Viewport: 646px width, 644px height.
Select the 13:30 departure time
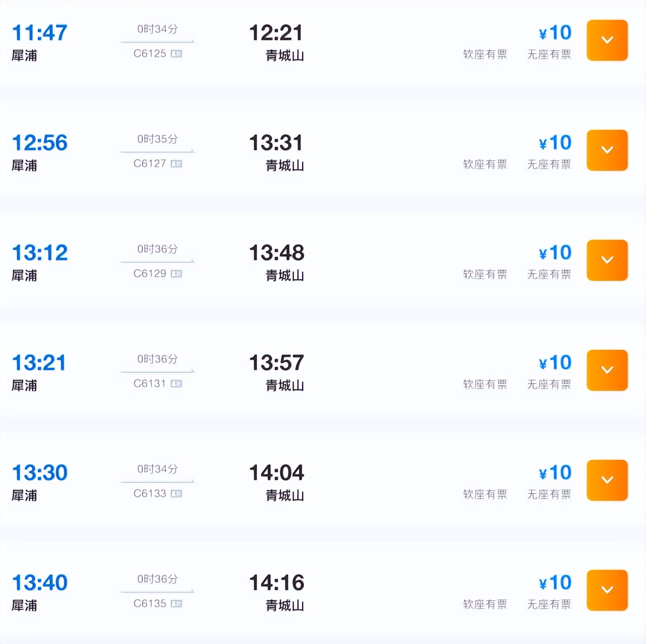40,473
